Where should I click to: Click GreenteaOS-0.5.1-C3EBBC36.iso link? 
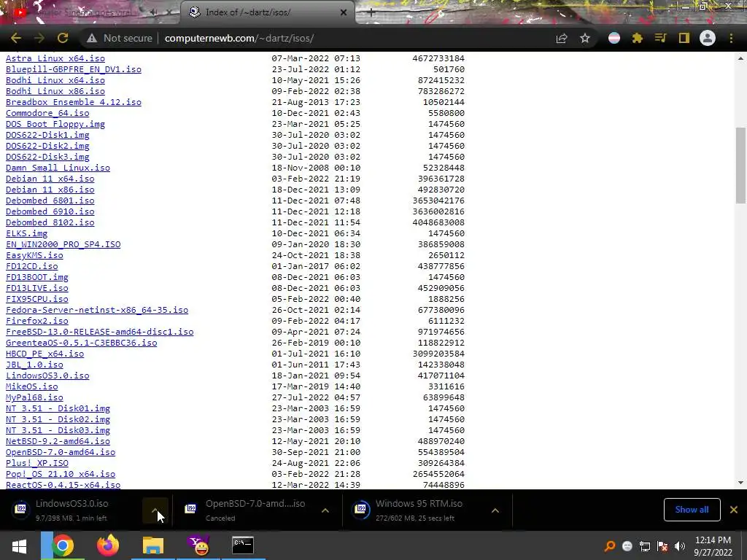[x=81, y=343]
